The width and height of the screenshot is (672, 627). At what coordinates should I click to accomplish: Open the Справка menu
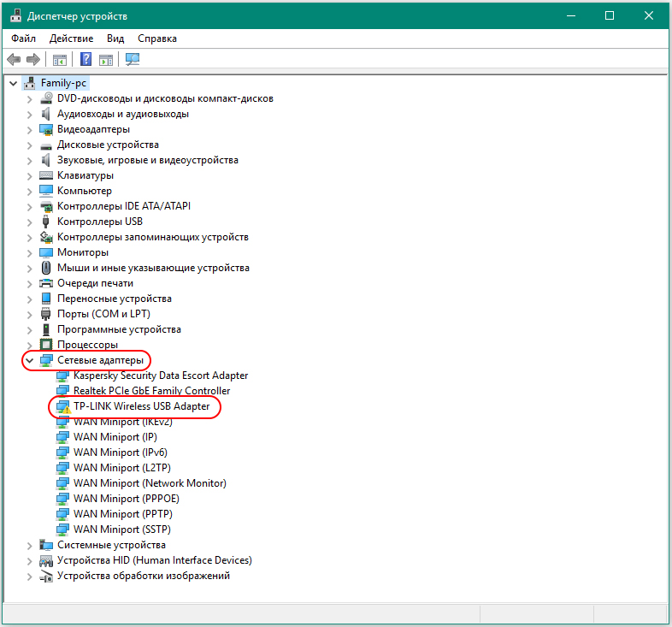156,38
